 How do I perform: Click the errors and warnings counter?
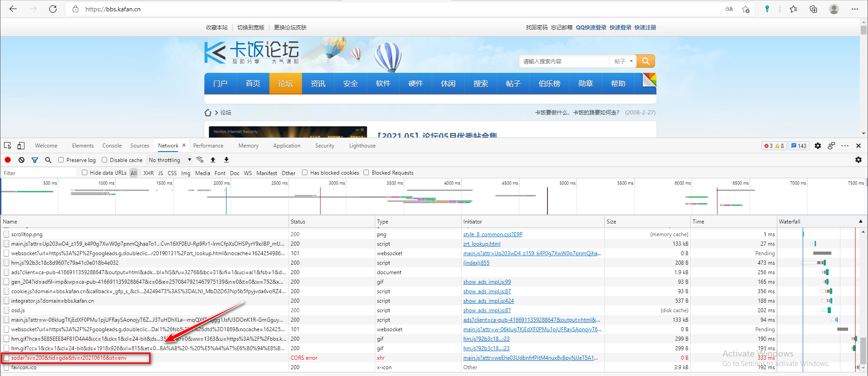tap(774, 146)
